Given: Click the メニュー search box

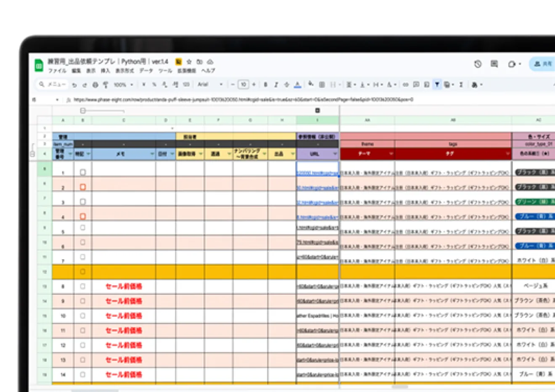Looking at the screenshot, I should (x=52, y=85).
